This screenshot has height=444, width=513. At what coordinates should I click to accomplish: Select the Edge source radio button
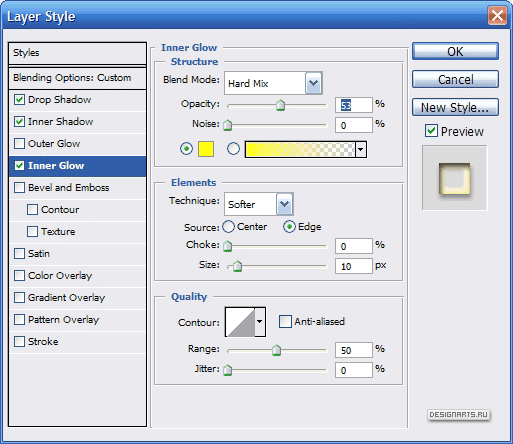tap(289, 227)
